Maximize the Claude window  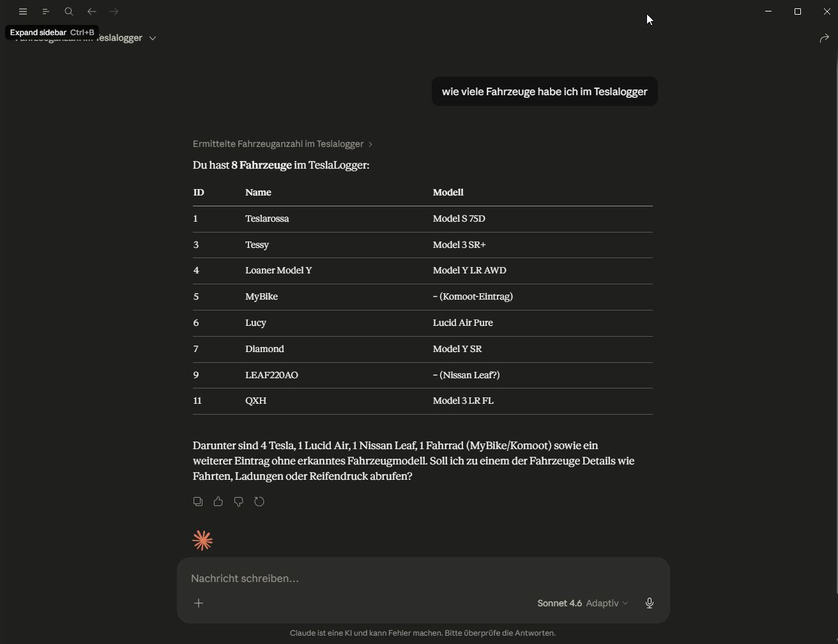[798, 11]
